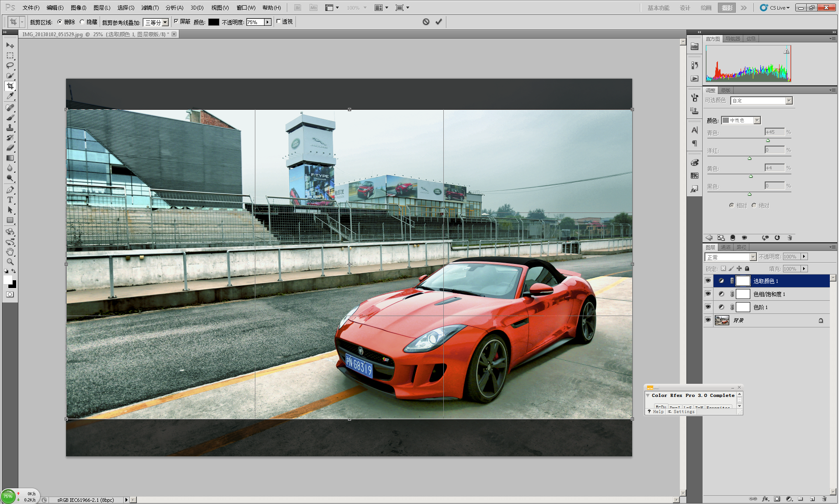Open screen mode dropdown in top bar
Viewport: 839px width, 504px height.
[402, 8]
